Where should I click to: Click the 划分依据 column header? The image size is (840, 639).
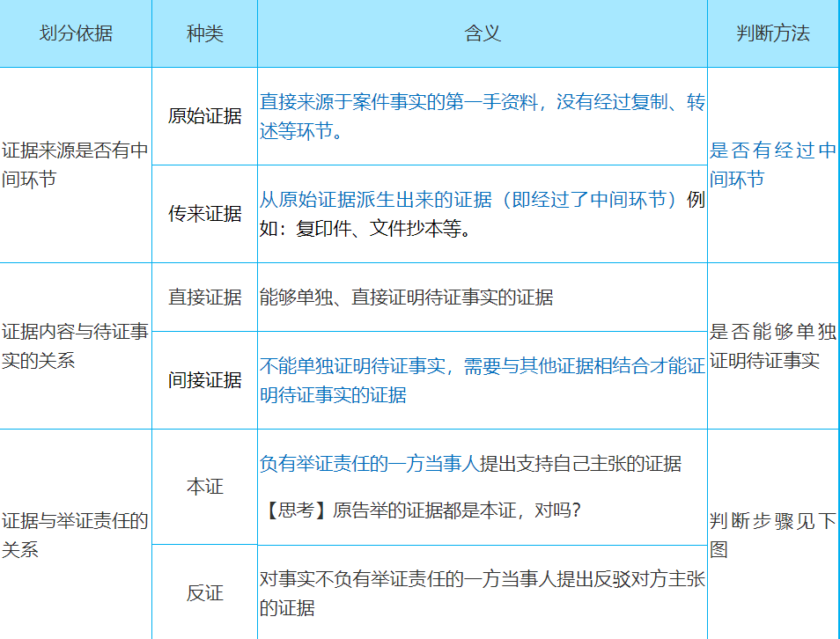pos(76,34)
